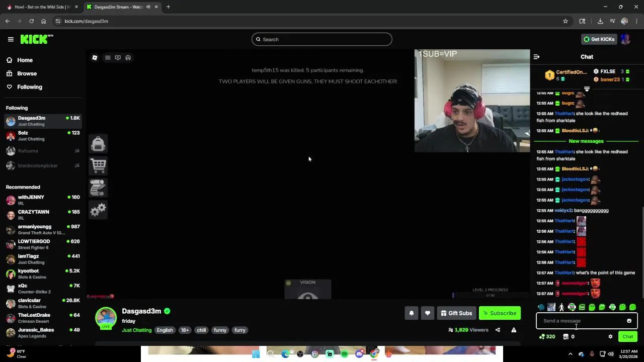This screenshot has height=362, width=644.
Task: Open Solz channel in Following list
Action: 43,136
